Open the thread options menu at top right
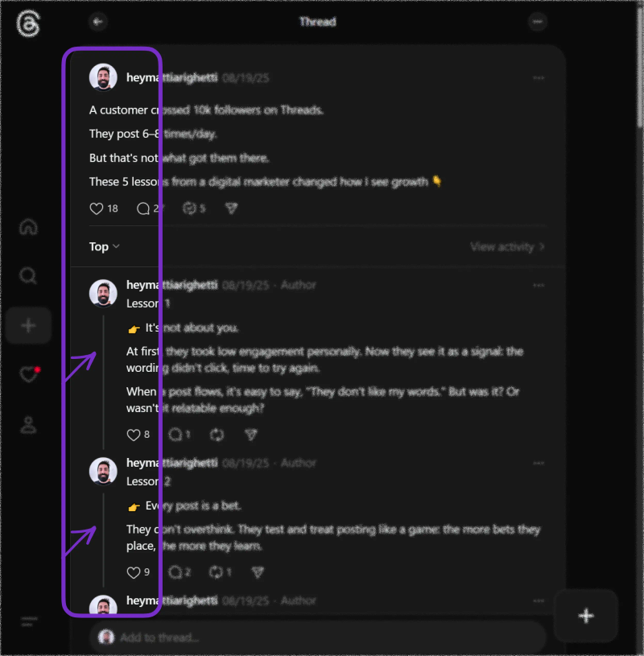 (538, 22)
